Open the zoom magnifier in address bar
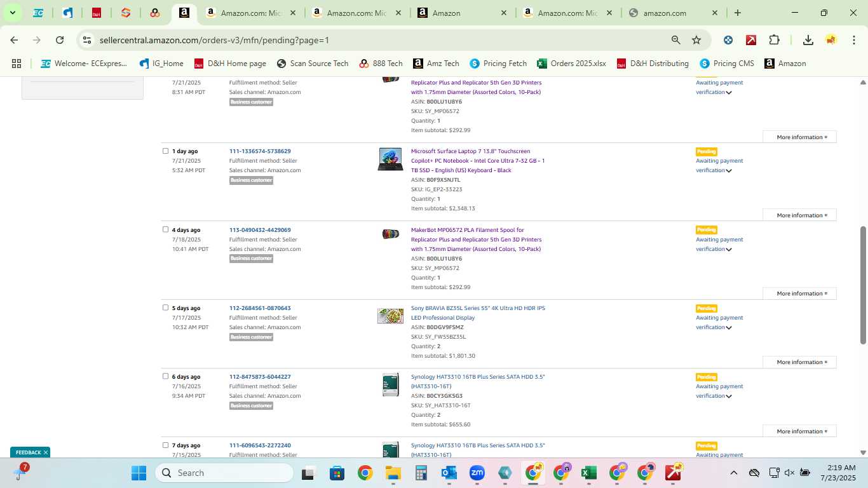The width and height of the screenshot is (868, 488). click(x=676, y=40)
